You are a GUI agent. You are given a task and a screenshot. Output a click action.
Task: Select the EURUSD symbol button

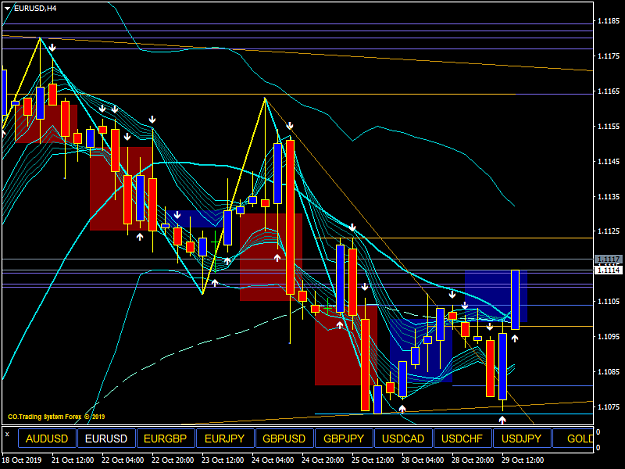pyautogui.click(x=106, y=439)
